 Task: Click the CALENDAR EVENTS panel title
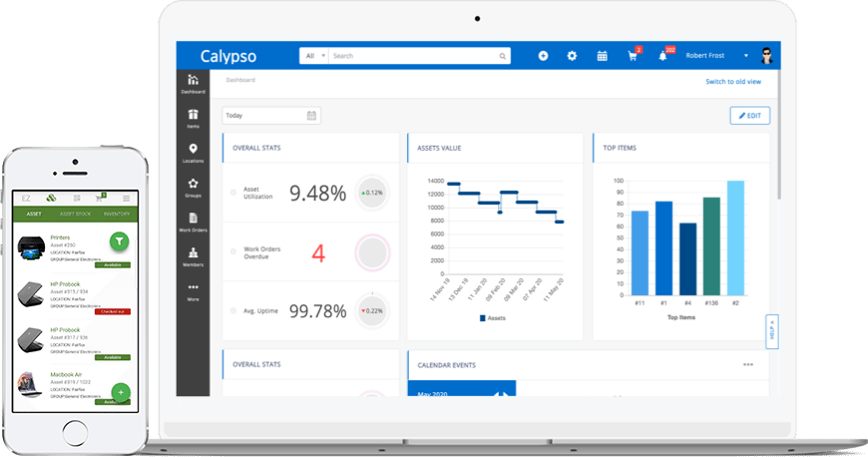[x=446, y=365]
